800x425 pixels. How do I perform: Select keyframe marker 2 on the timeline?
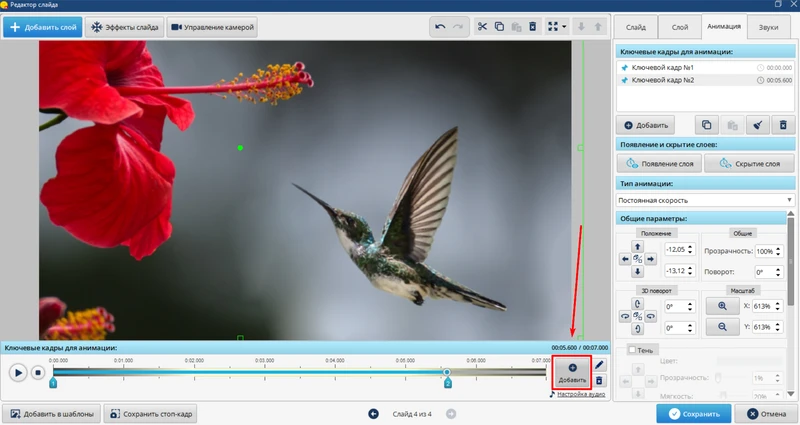(x=448, y=382)
